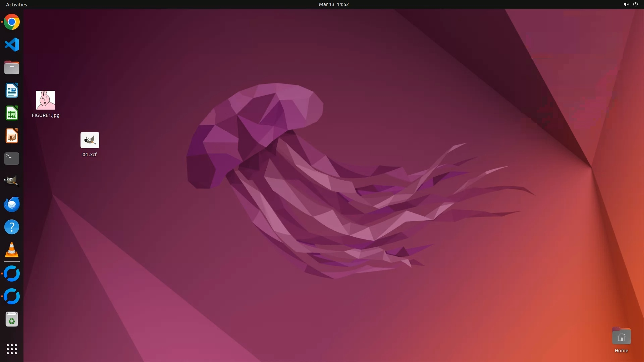The width and height of the screenshot is (644, 362).
Task: Open the Files manager icon
Action: pyautogui.click(x=12, y=68)
